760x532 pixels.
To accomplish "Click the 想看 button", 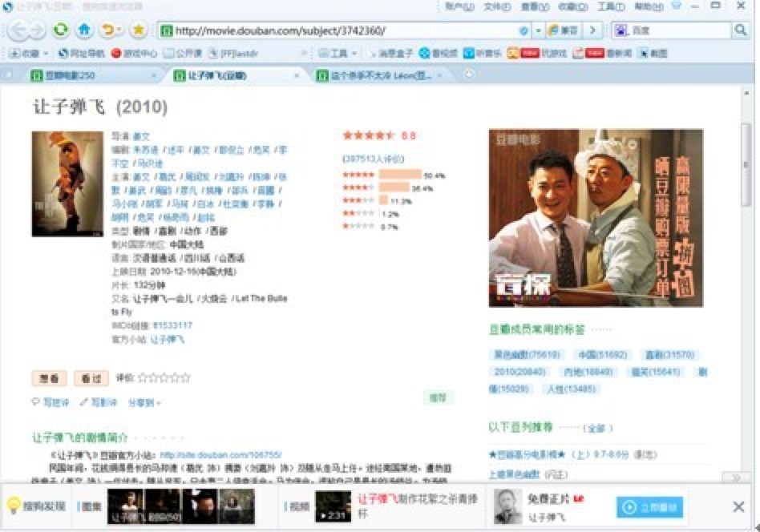I will coord(49,378).
